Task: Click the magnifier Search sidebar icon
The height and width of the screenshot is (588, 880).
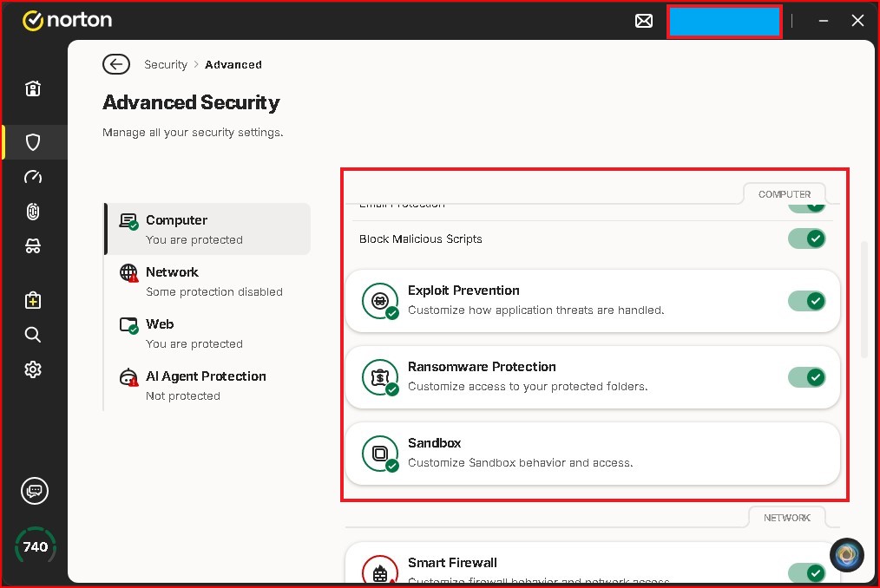Action: click(x=33, y=335)
